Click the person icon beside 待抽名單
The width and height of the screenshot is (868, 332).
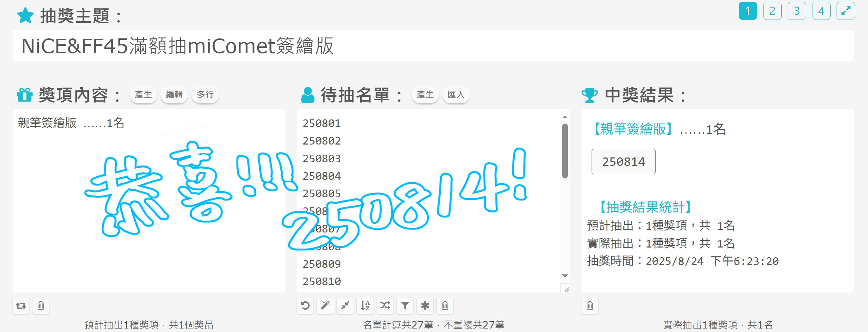[308, 95]
